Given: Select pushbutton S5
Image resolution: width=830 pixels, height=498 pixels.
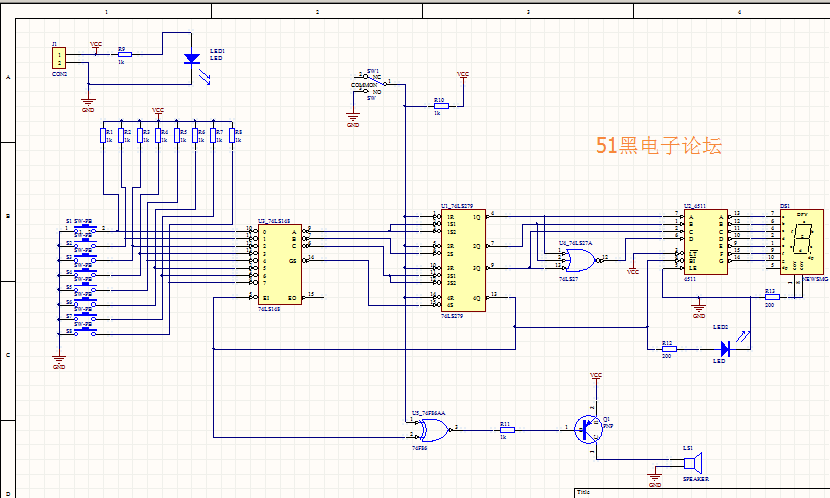Looking at the screenshot, I should (85, 288).
